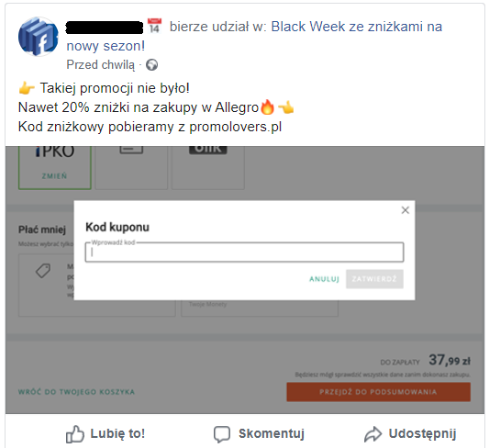Select the Blik payment tile
Image resolution: width=489 pixels, height=448 pixels.
[x=208, y=167]
